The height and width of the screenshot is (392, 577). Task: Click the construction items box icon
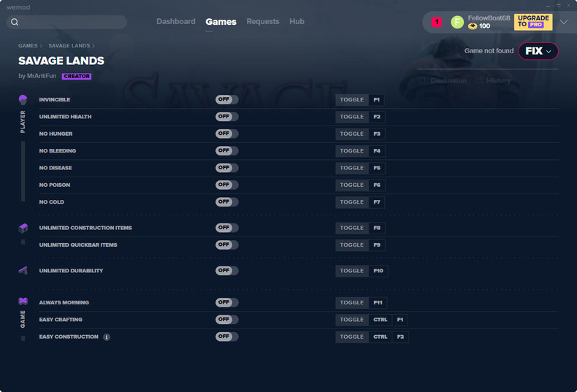(23, 228)
